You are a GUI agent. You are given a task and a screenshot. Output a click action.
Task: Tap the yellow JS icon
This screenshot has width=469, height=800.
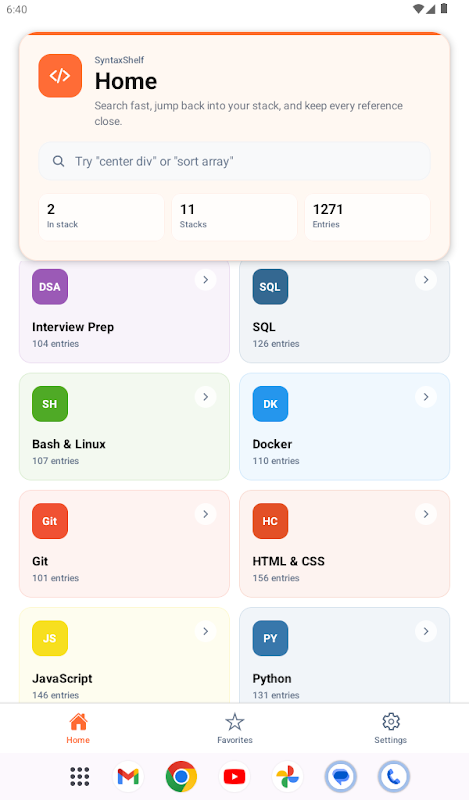tap(50, 638)
